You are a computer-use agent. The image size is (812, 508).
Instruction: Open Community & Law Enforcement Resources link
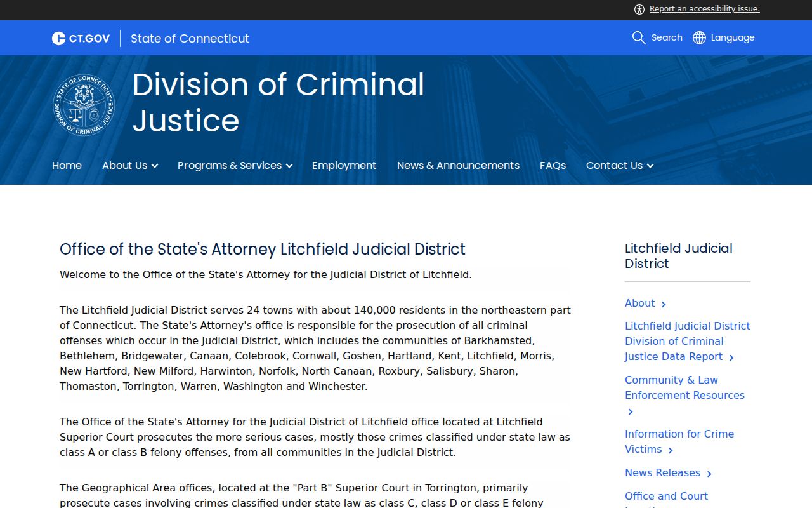[684, 387]
